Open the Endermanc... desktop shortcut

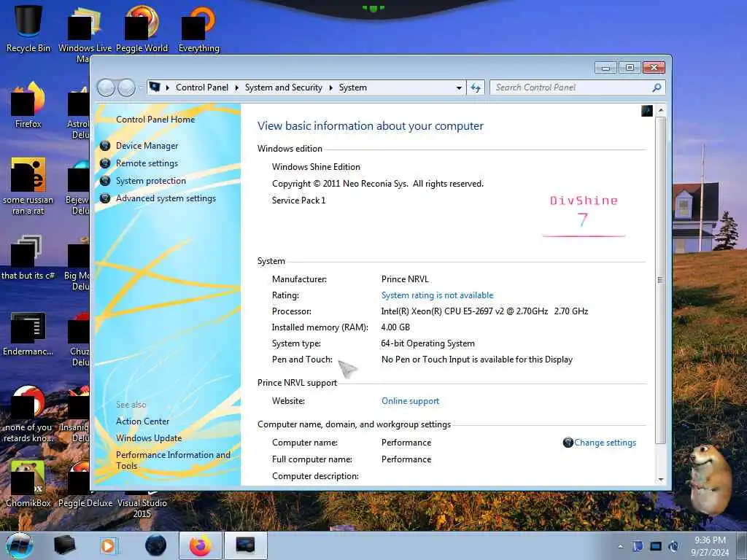pyautogui.click(x=28, y=333)
